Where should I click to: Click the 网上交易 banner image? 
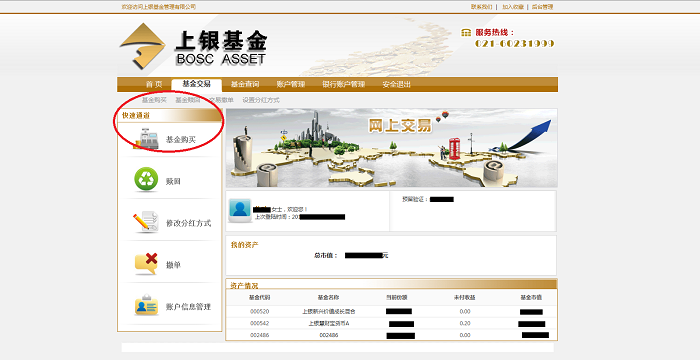tap(392, 148)
